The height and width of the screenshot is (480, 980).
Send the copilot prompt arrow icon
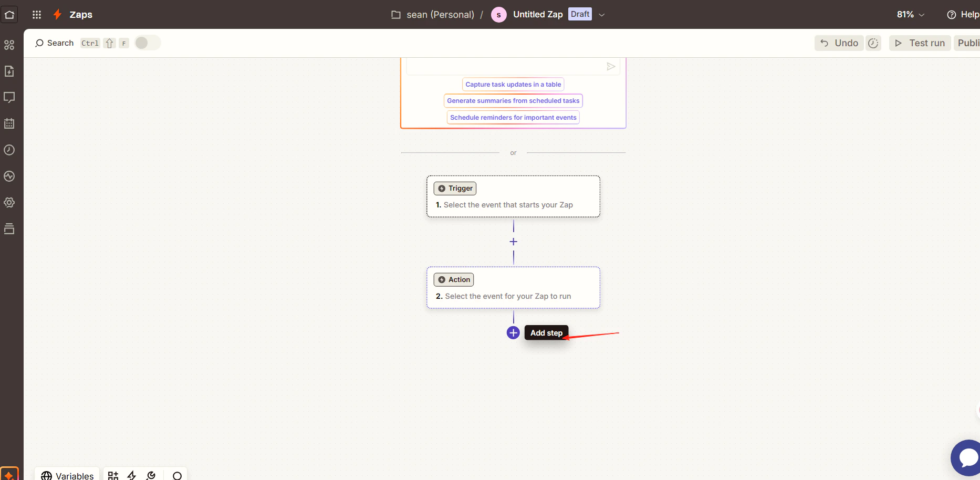pyautogui.click(x=611, y=66)
